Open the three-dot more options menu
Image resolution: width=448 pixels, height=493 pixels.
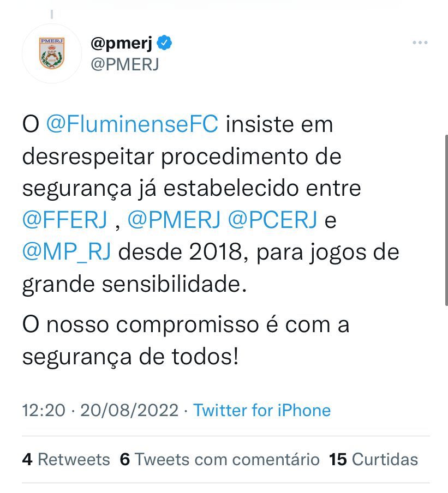[x=420, y=43]
